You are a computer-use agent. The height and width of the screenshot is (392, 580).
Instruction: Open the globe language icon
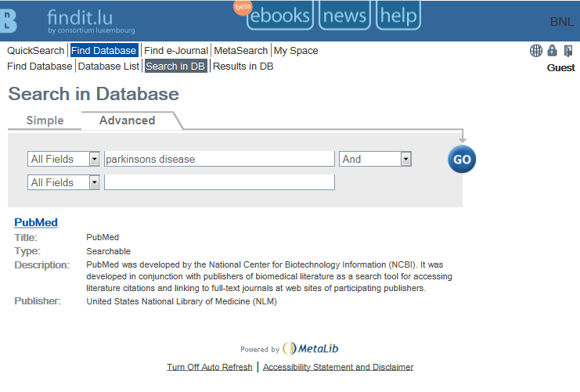pos(536,51)
